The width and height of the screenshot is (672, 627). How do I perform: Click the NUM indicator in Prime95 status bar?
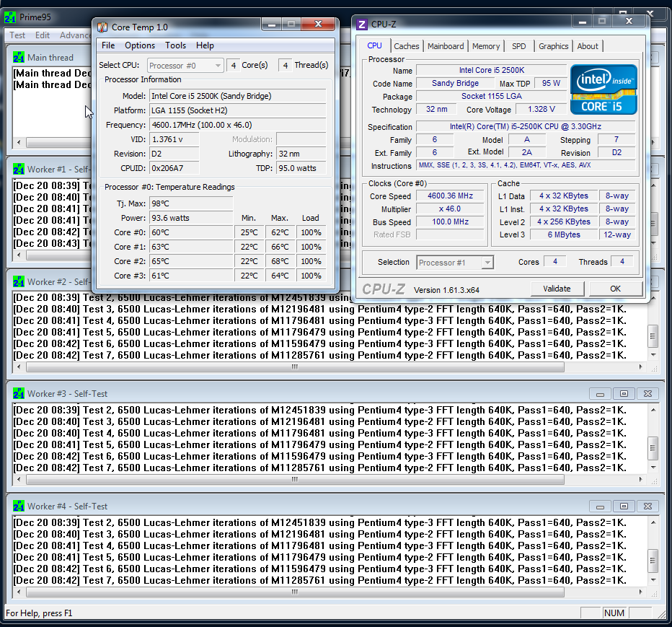pyautogui.click(x=614, y=613)
